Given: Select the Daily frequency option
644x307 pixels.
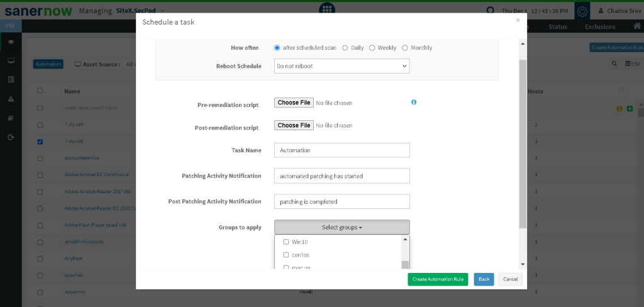Looking at the screenshot, I should coord(345,48).
